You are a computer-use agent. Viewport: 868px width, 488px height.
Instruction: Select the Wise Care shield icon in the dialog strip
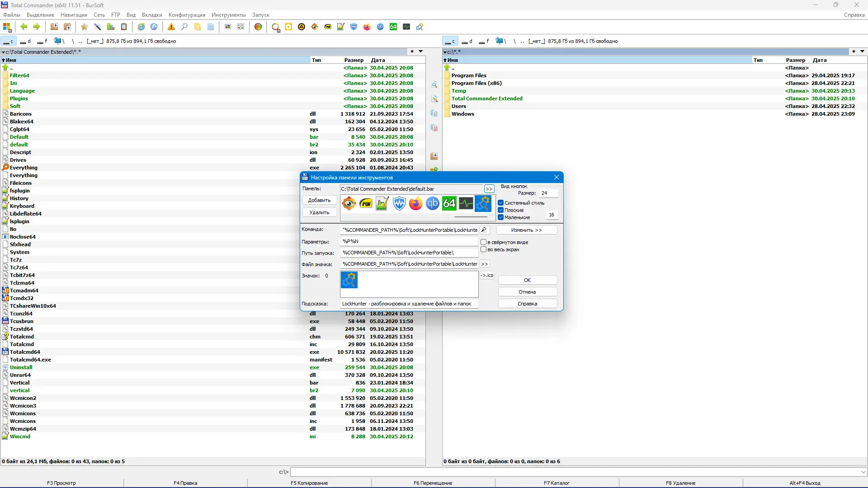(399, 203)
